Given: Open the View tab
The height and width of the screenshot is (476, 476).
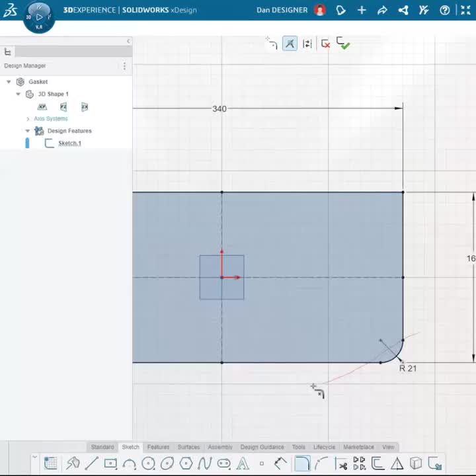Looking at the screenshot, I should point(388,447).
